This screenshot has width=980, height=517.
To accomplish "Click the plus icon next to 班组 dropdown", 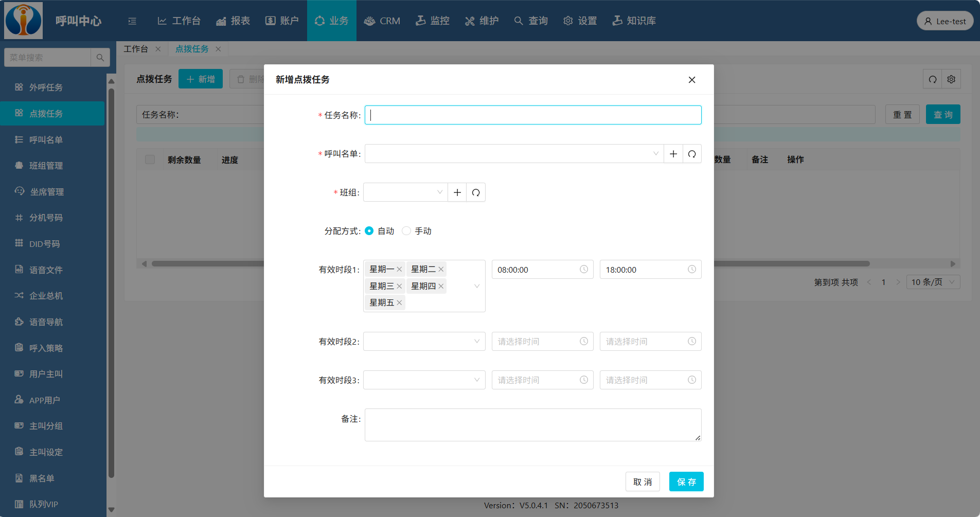I will point(457,192).
